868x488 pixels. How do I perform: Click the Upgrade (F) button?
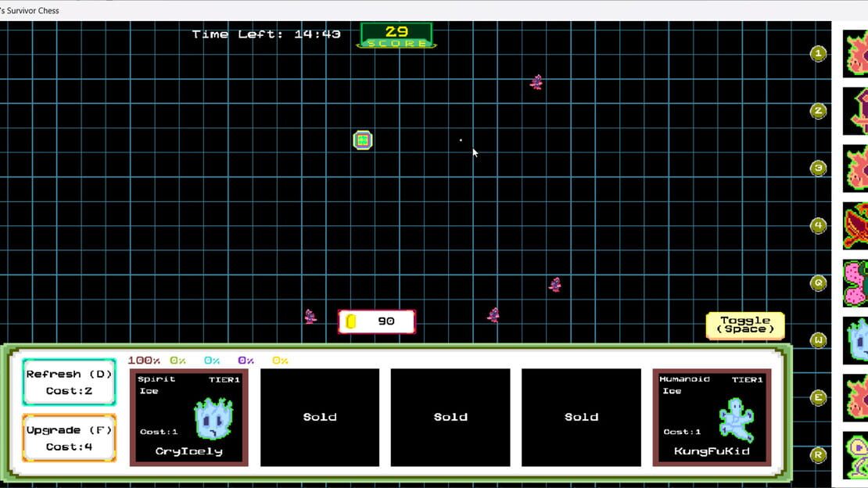click(x=69, y=438)
